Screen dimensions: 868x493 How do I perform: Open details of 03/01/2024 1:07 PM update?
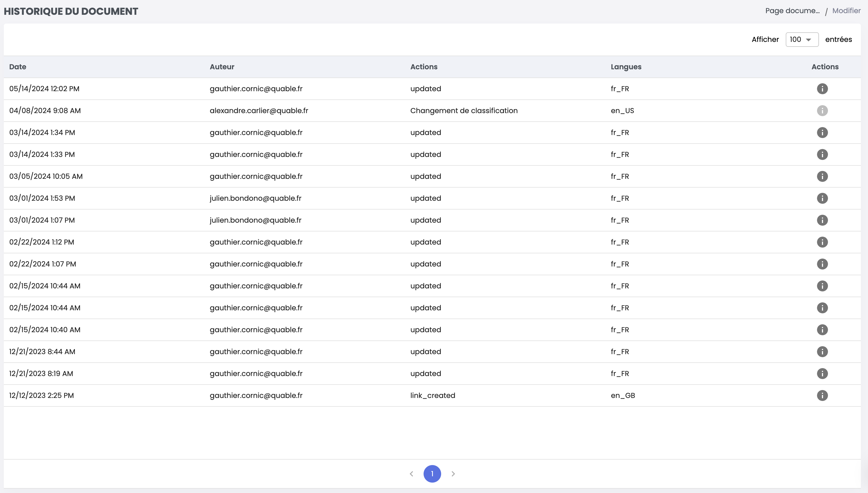point(822,220)
